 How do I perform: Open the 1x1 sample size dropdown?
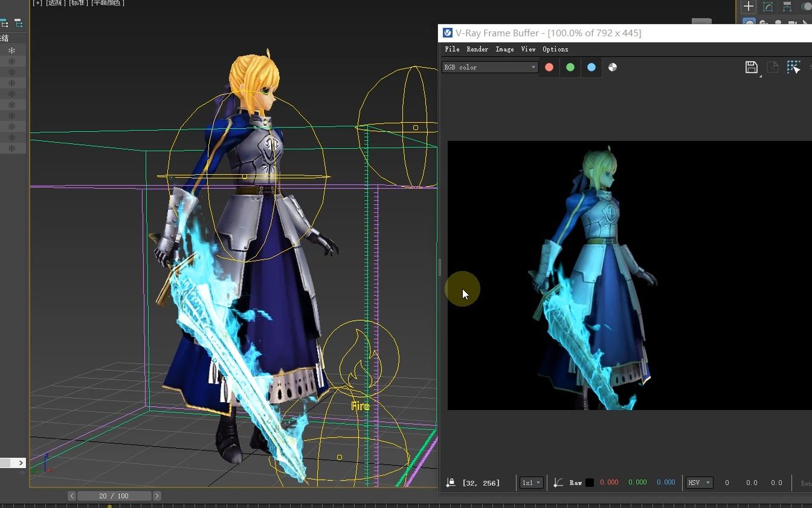(532, 483)
